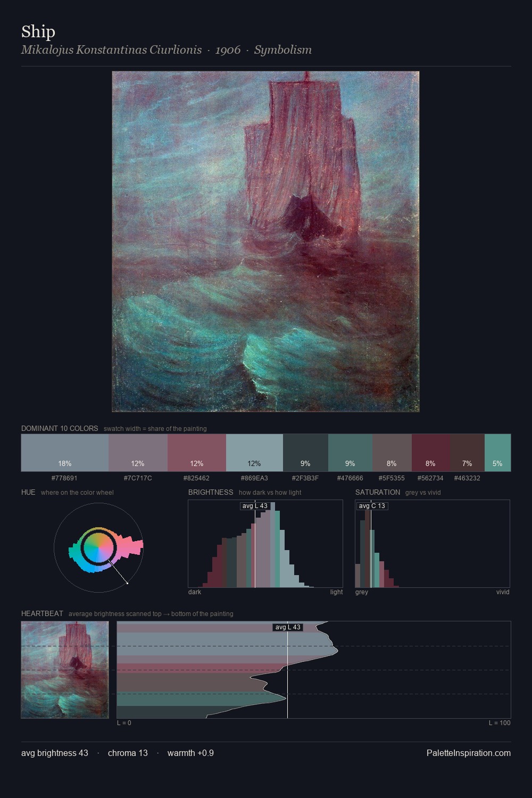532x798 pixels.
Task: Select the #476666 teal swatch
Action: coord(350,453)
